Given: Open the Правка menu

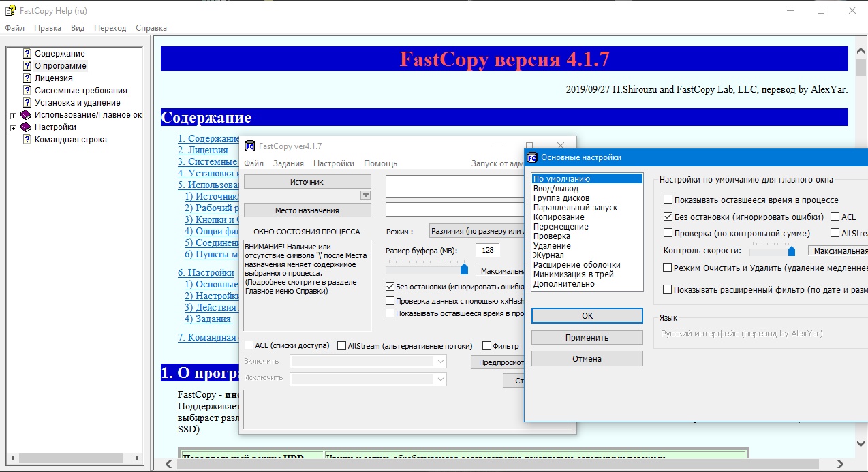Looking at the screenshot, I should pyautogui.click(x=48, y=28).
